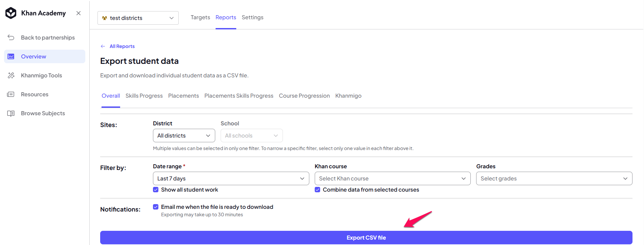The width and height of the screenshot is (644, 245).
Task: Click the Overview chart icon in sidebar
Action: pyautogui.click(x=11, y=56)
